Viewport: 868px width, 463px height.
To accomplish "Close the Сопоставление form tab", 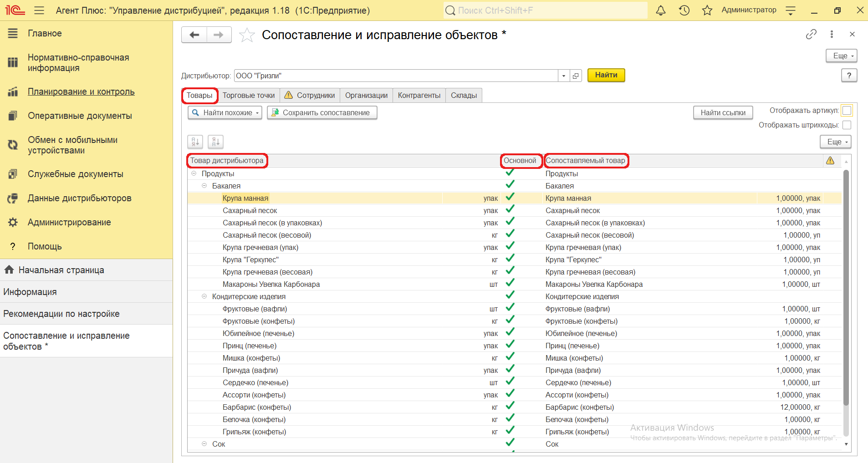I will pos(852,34).
